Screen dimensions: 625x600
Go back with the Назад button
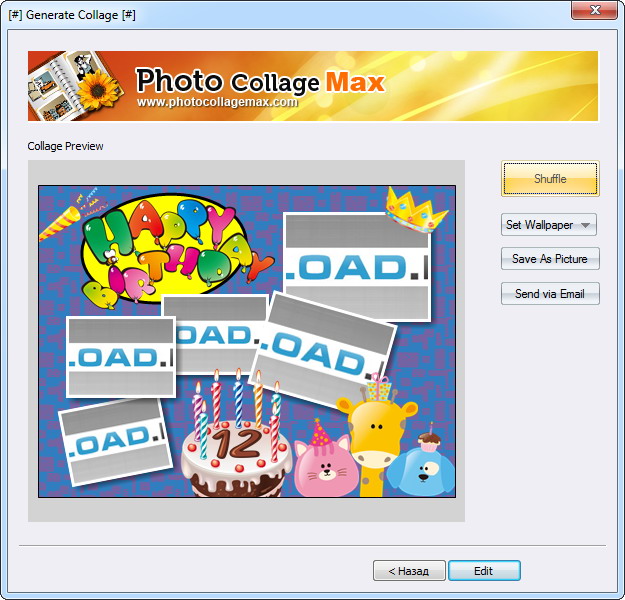click(x=409, y=571)
